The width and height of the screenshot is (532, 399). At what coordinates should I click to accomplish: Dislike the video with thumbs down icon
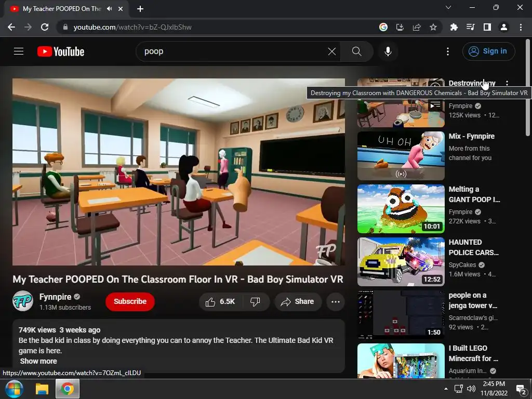(256, 302)
